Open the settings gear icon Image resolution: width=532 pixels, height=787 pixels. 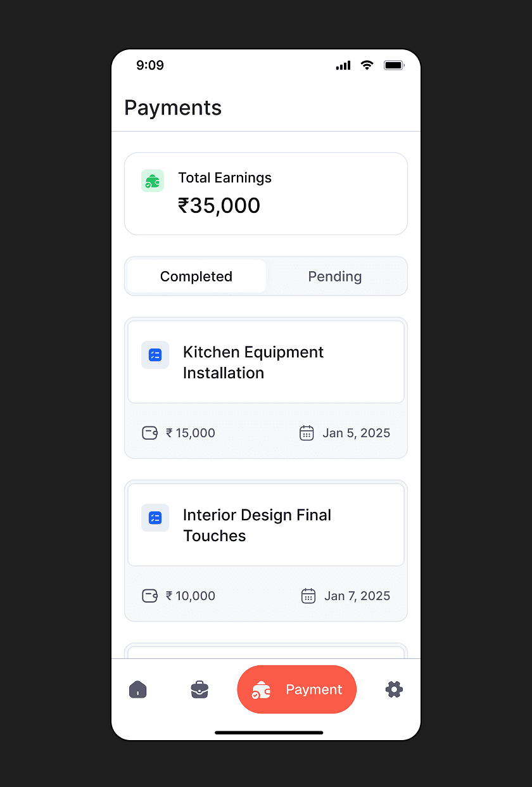pos(394,689)
